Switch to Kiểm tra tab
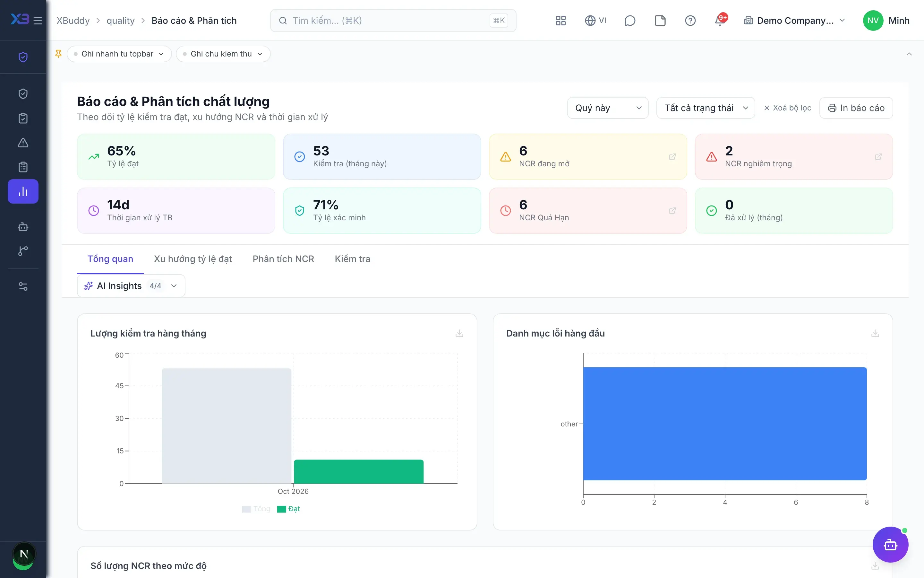Viewport: 924px width, 578px height. pyautogui.click(x=352, y=259)
